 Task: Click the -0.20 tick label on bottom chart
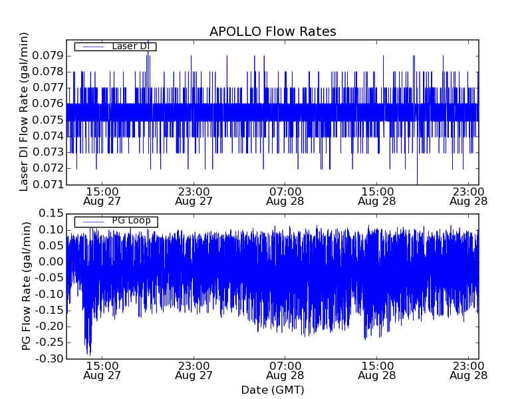coord(49,327)
